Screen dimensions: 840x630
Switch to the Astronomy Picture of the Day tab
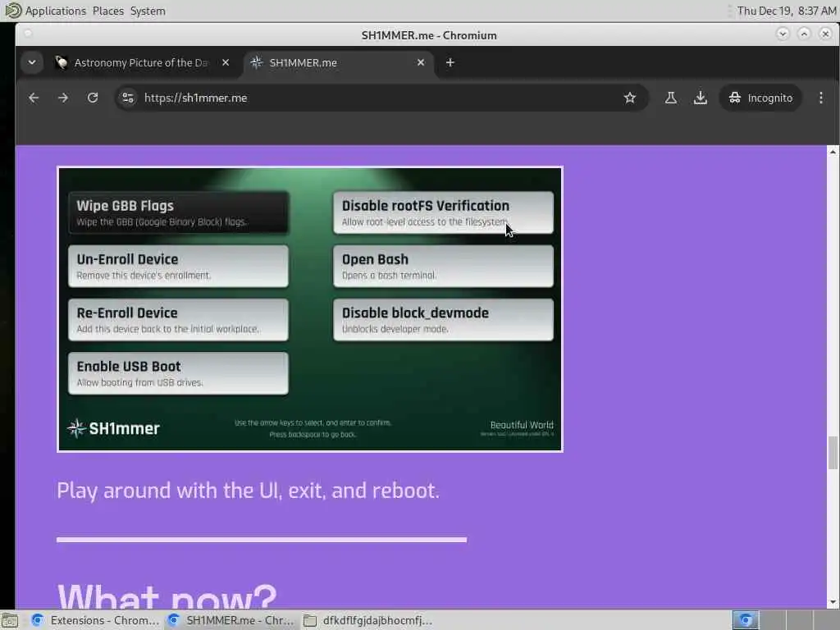(x=141, y=62)
